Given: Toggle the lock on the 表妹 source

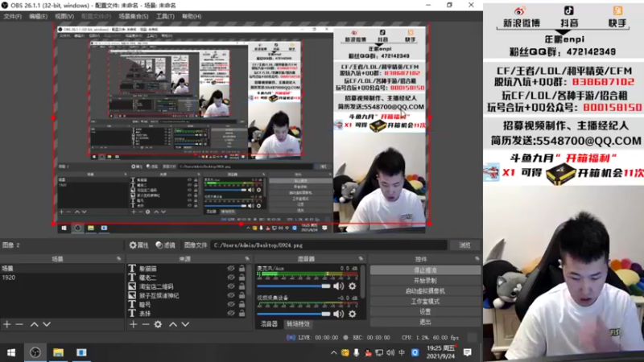Looking at the screenshot, I should pos(242,314).
